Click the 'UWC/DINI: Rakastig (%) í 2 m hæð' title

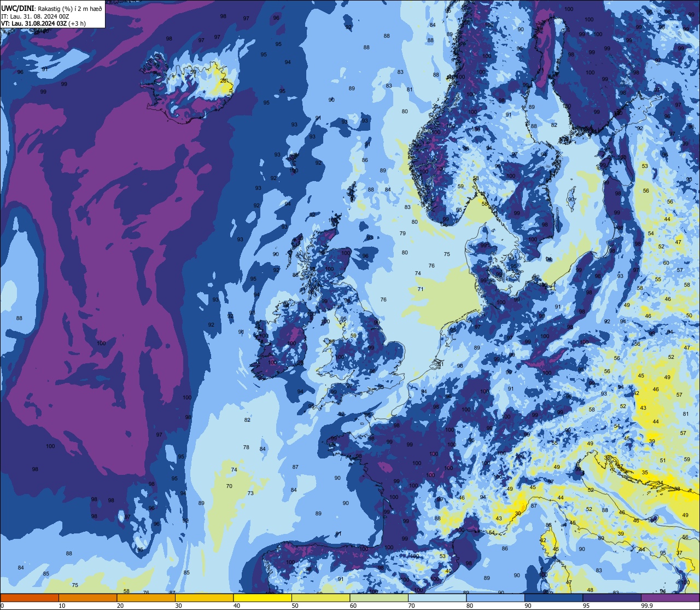tap(51, 9)
